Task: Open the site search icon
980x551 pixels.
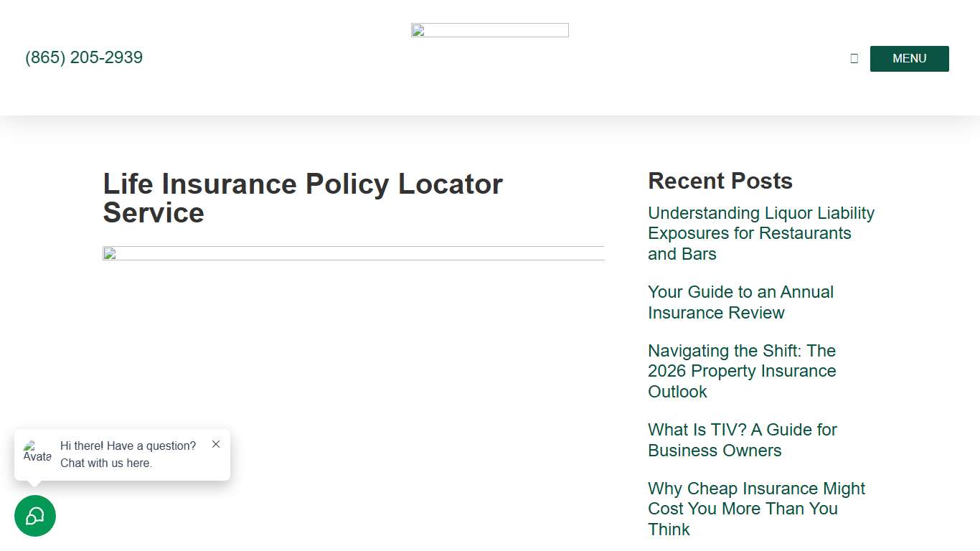Action: 854,58
